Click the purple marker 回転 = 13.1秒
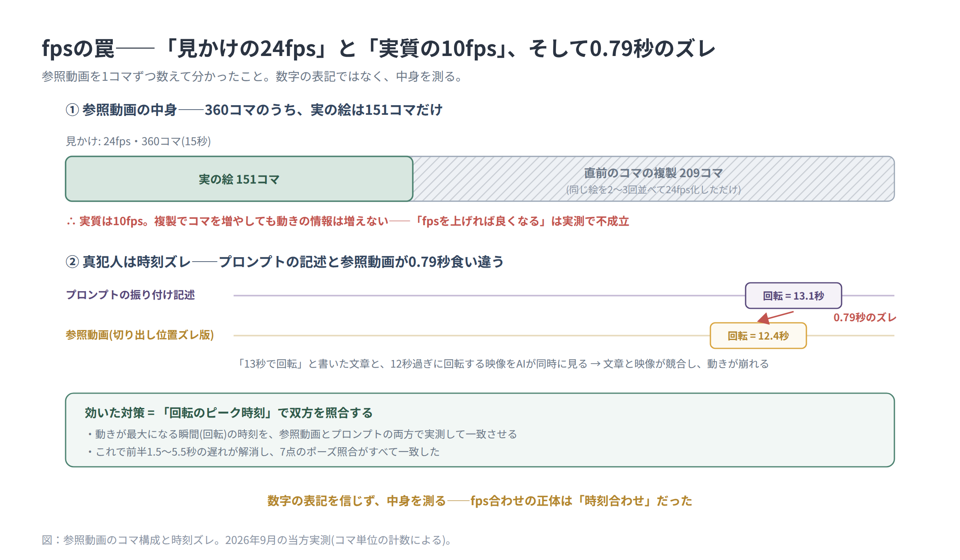 point(794,296)
